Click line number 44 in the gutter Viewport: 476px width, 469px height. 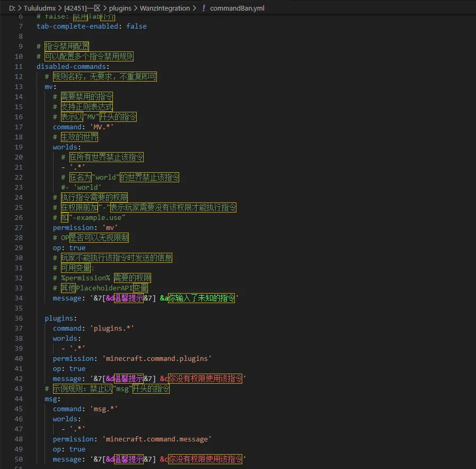[19, 399]
